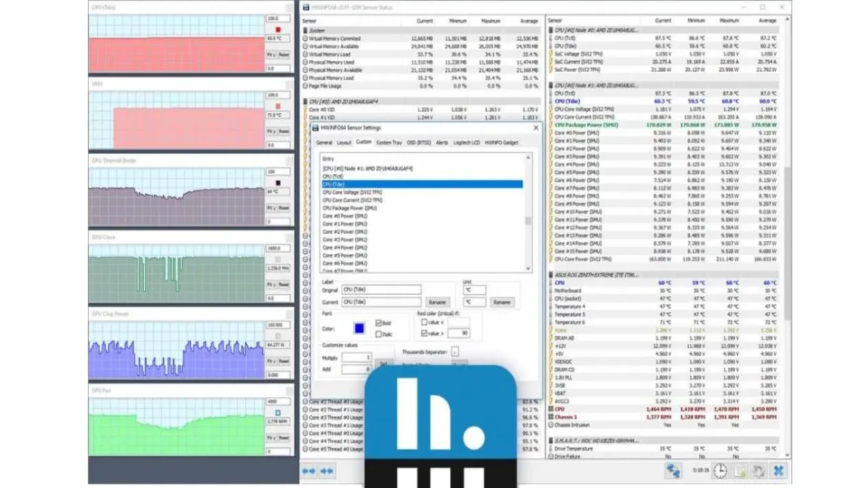Click the save report document icon

point(741,470)
